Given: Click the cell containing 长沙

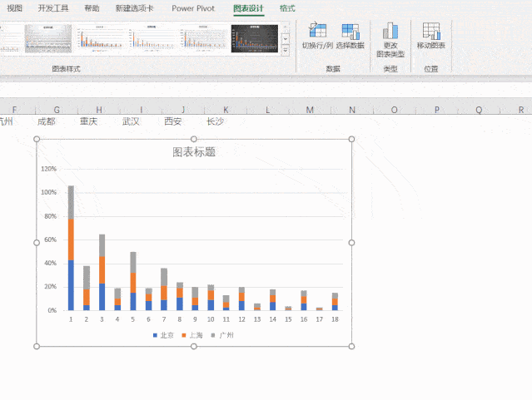Looking at the screenshot, I should [226, 121].
